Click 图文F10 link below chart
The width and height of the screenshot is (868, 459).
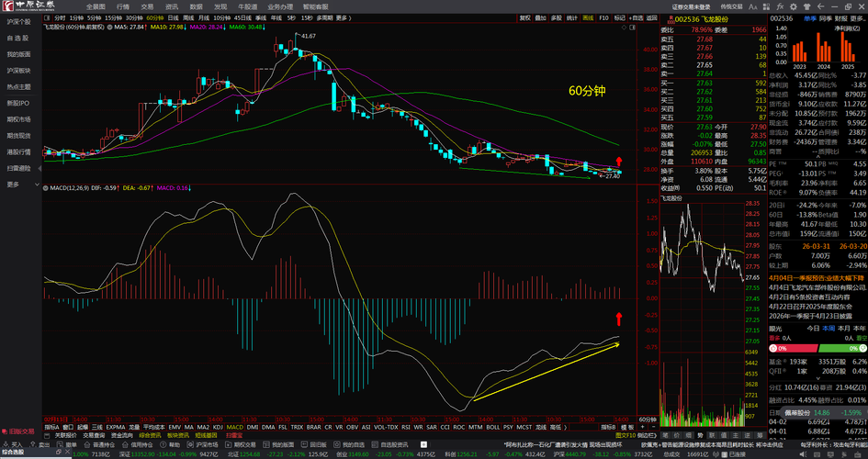coord(626,435)
